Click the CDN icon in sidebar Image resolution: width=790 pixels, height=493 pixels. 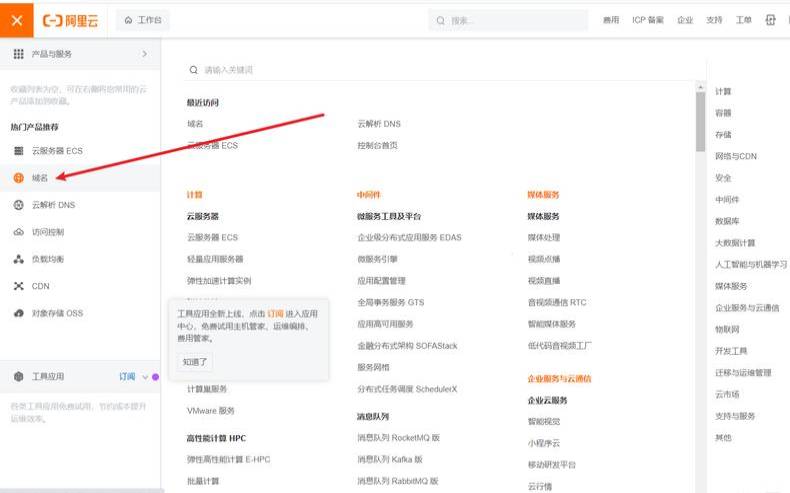click(19, 286)
